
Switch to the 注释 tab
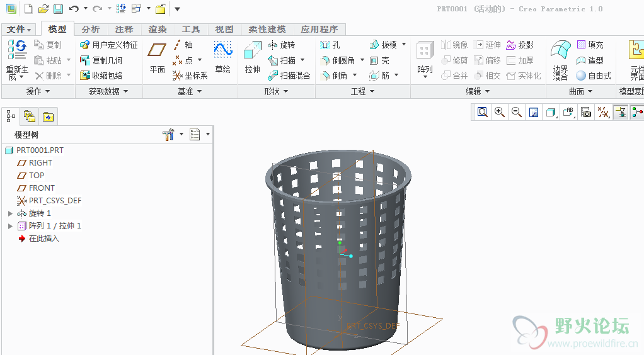tap(124, 29)
